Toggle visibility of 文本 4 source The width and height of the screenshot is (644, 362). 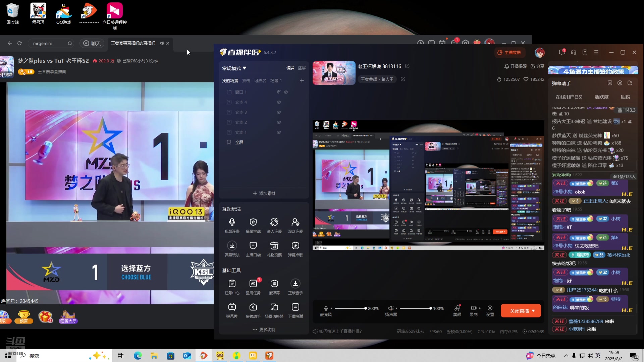tap(279, 102)
